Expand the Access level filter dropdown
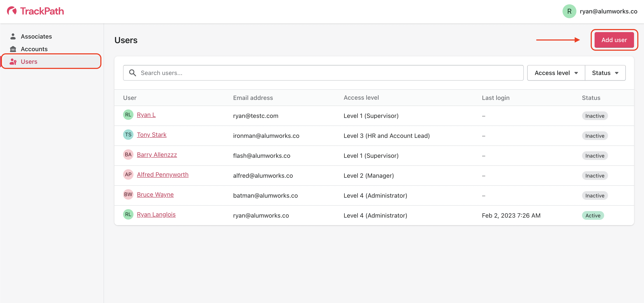This screenshot has height=303, width=644. [x=556, y=73]
